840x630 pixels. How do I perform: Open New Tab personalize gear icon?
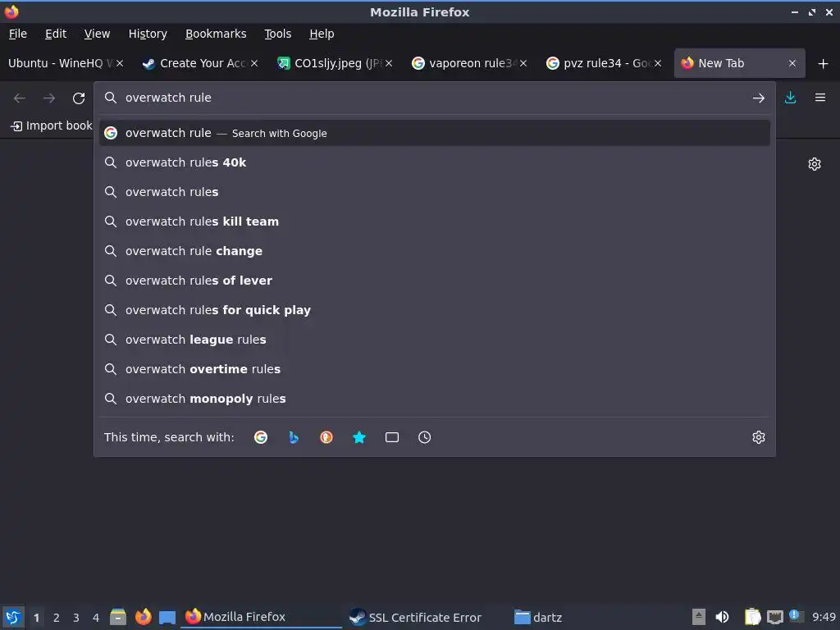click(x=815, y=164)
